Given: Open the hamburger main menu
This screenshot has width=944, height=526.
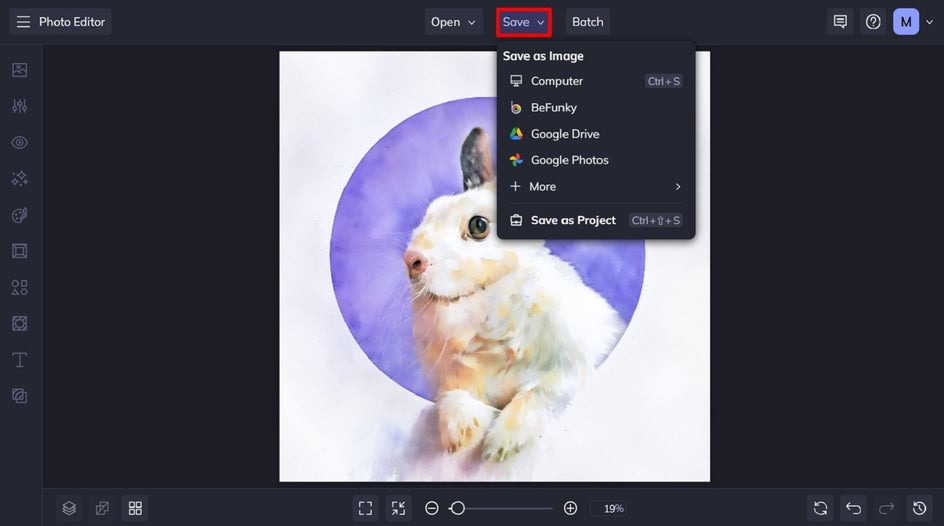Looking at the screenshot, I should 23,22.
